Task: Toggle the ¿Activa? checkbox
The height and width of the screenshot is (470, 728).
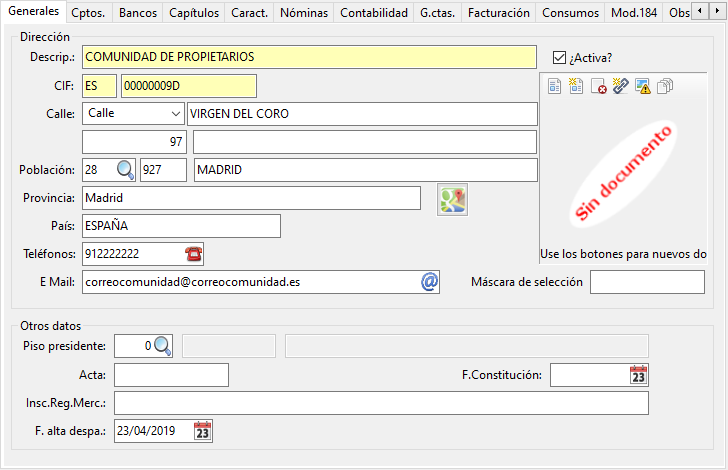Action: [x=559, y=57]
